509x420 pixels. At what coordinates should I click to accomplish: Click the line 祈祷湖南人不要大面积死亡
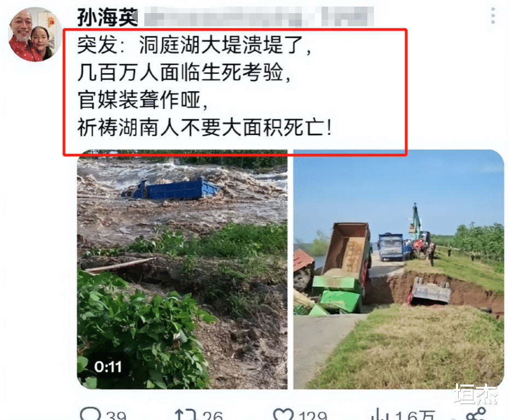point(204,127)
